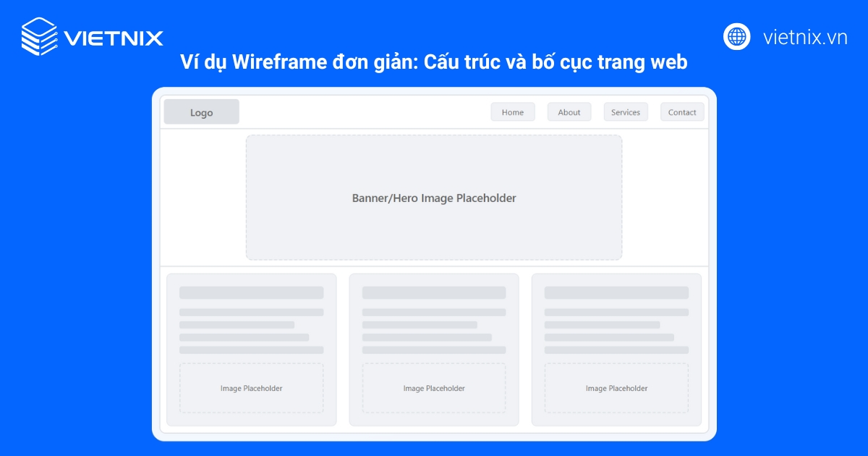The width and height of the screenshot is (868, 456).
Task: Select the middle card container
Action: (434, 350)
